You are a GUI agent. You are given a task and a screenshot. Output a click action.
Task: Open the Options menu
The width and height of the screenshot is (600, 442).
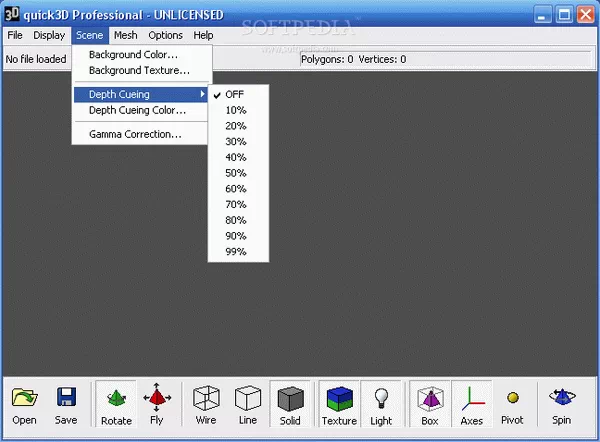[165, 35]
